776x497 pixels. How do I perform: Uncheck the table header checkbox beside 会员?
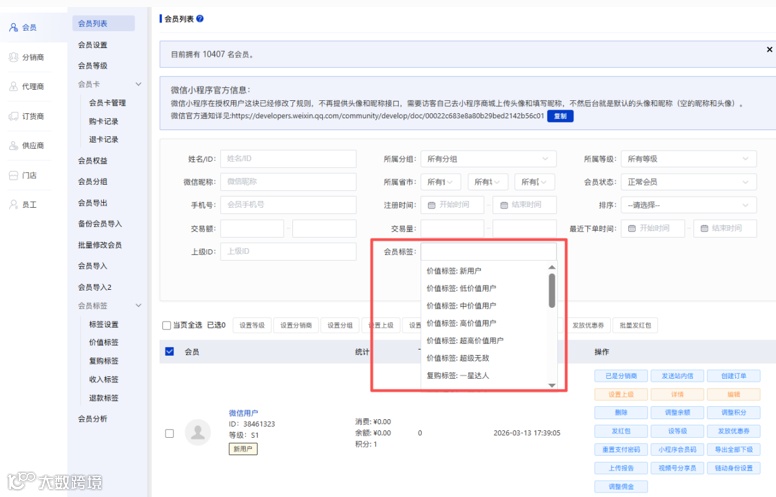pos(169,351)
